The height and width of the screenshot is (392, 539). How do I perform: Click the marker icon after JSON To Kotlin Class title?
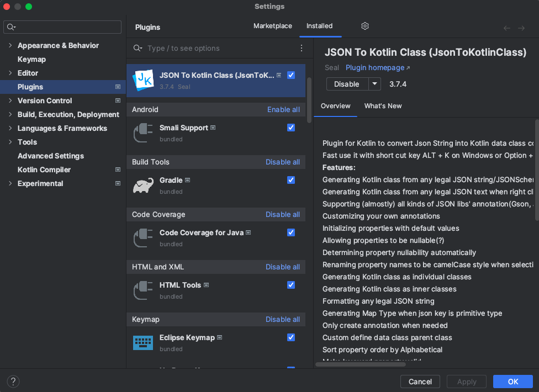point(279,75)
